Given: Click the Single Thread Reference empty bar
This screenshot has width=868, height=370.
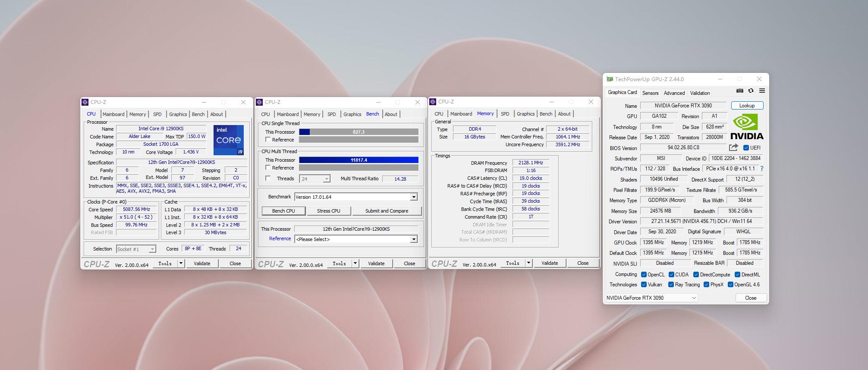Looking at the screenshot, I should coord(359,140).
